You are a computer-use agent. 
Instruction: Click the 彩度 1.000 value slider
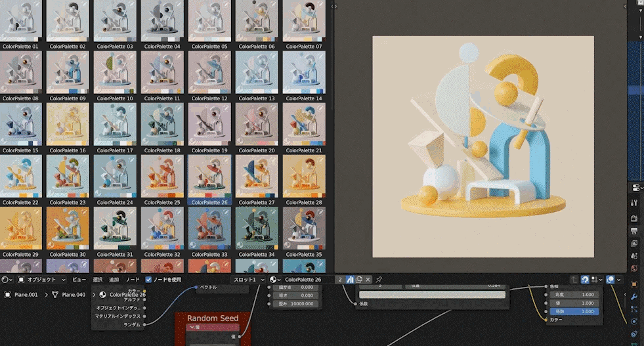pos(574,295)
